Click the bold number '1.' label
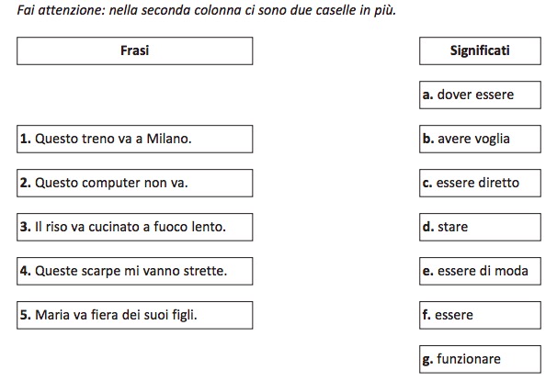Image resolution: width=557 pixels, height=392 pixels. coord(26,139)
